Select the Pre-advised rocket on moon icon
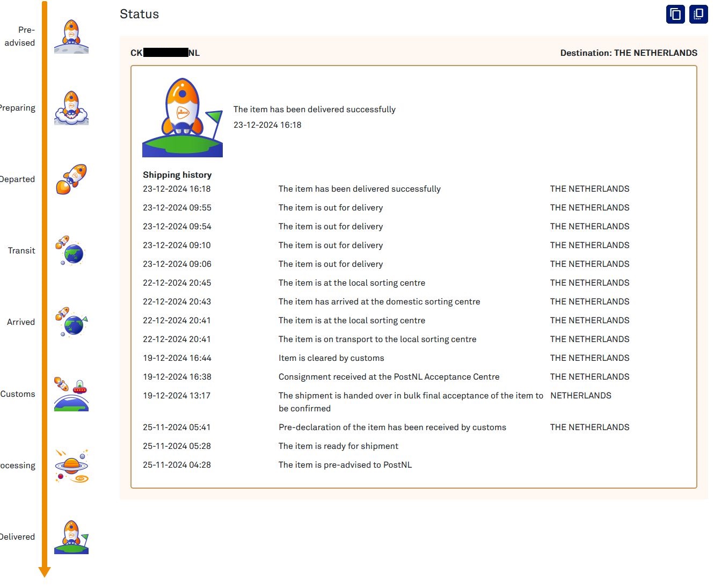The image size is (714, 588). [71, 37]
